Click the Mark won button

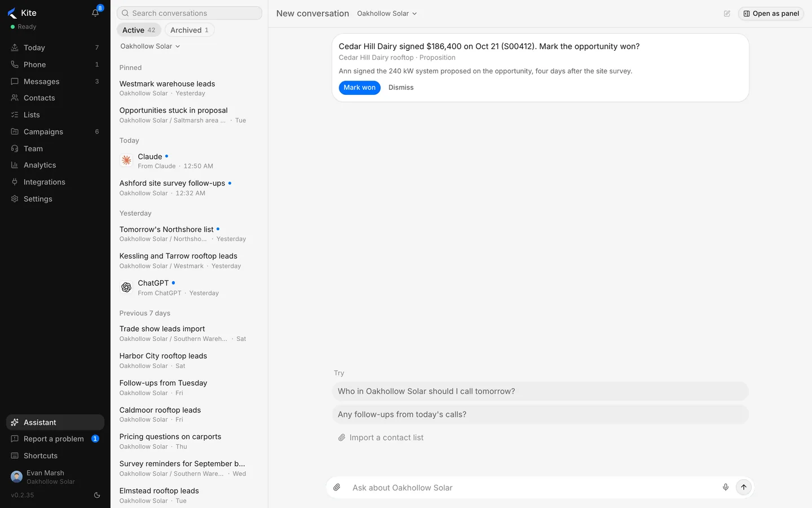point(360,87)
